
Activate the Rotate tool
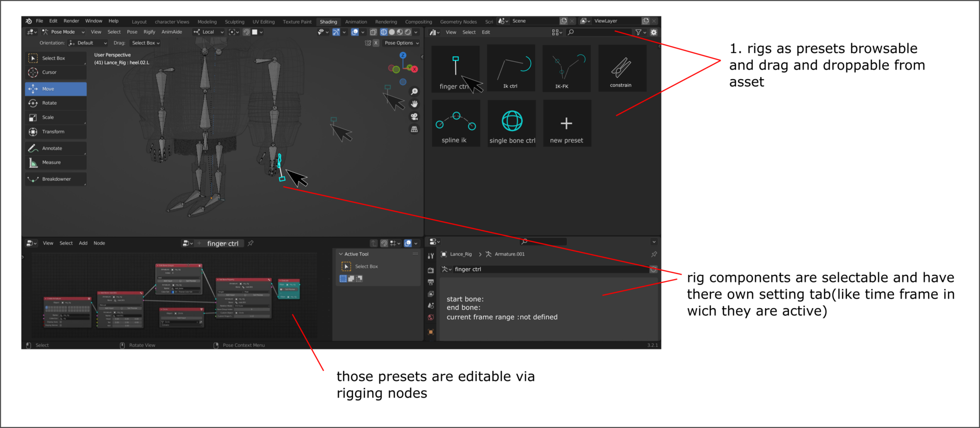pyautogui.click(x=56, y=103)
